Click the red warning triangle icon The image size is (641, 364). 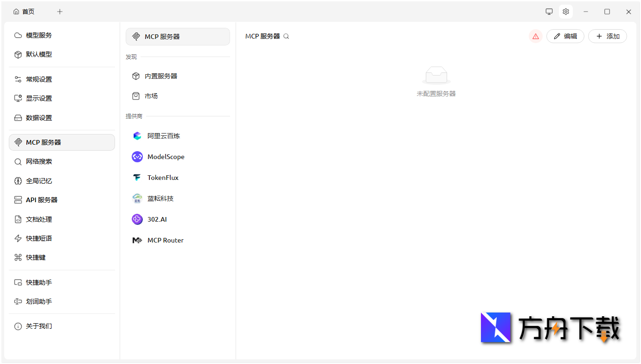click(x=535, y=36)
